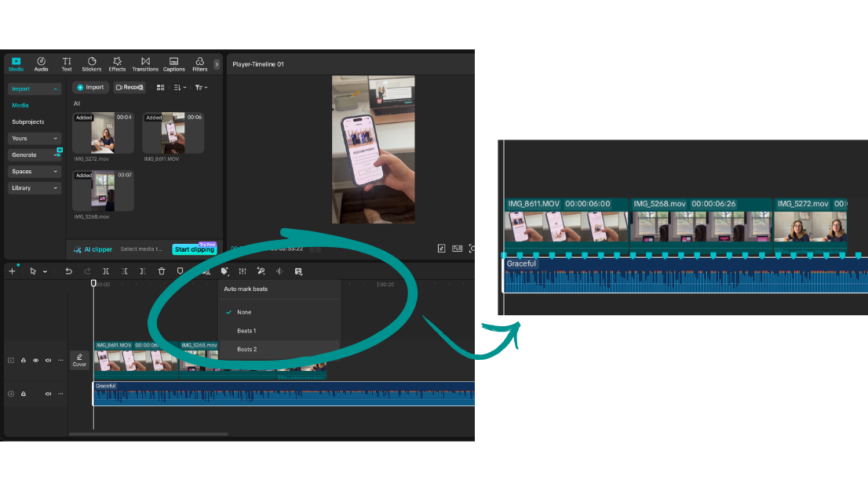Click the Delete trash icon
This screenshot has height=494, width=868.
click(x=162, y=271)
